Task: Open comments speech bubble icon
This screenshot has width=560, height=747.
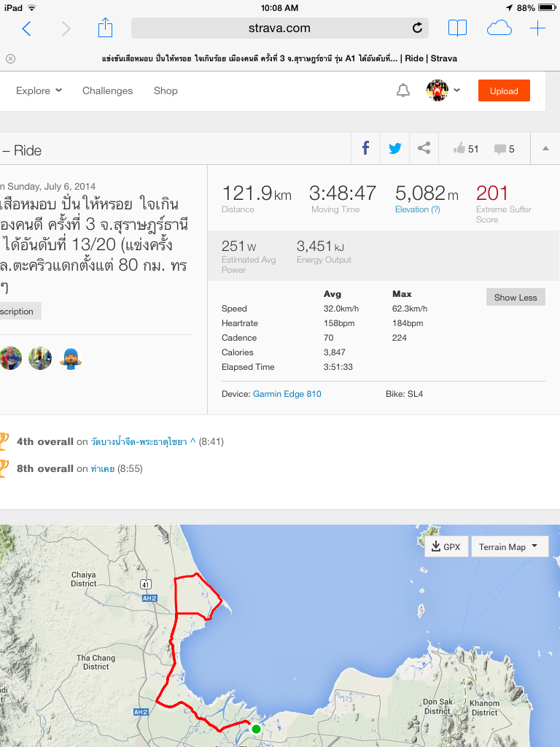Action: pyautogui.click(x=499, y=149)
